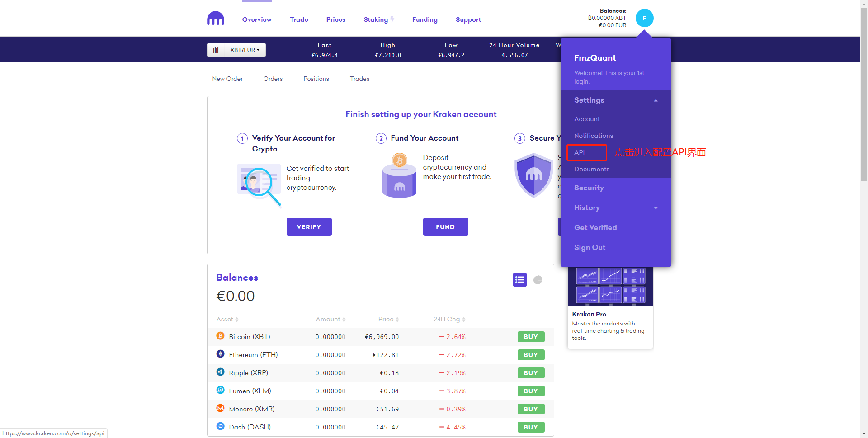The width and height of the screenshot is (868, 438).
Task: Click BUY for Bitcoin (XBT)
Action: (531, 337)
